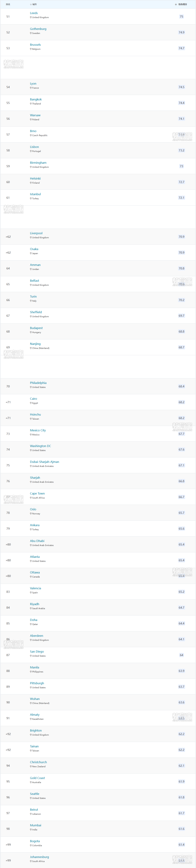This screenshot has width=196, height=868.
Task: Click the 综合得分 header label
Action: pos(183,4)
